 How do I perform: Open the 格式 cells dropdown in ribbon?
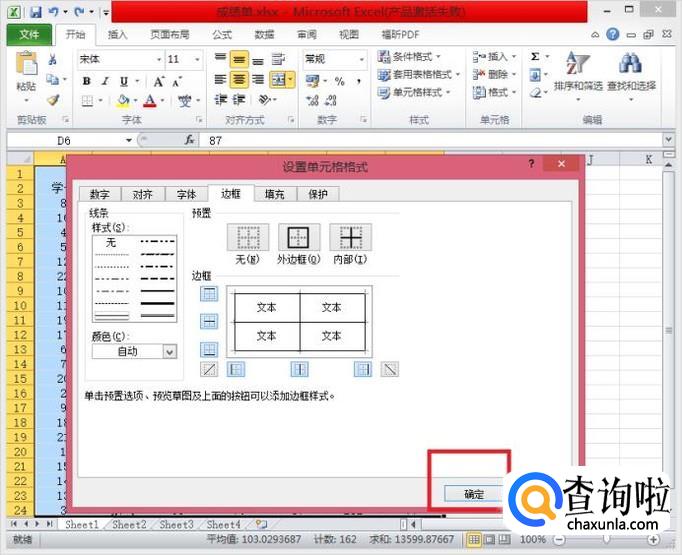(495, 92)
